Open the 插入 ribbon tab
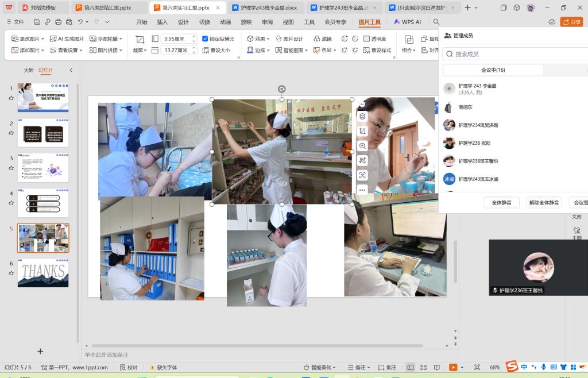Image resolution: width=588 pixels, height=378 pixels. pos(163,22)
